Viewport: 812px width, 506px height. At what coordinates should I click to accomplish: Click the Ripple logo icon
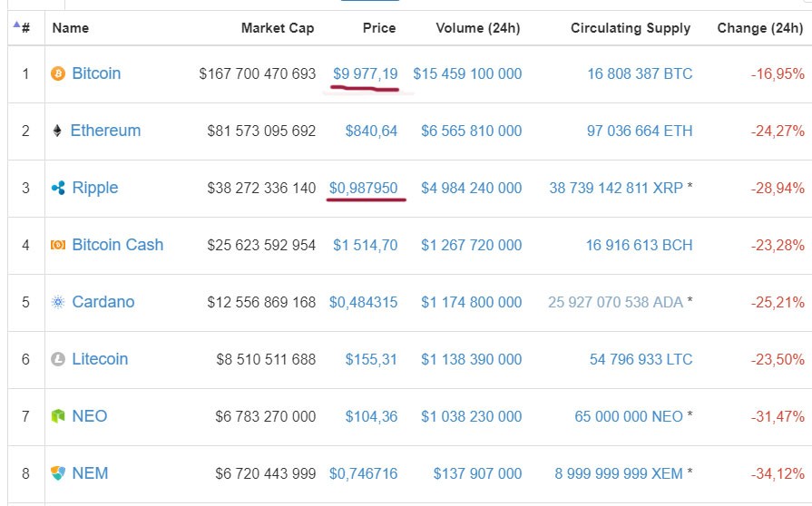pos(58,188)
